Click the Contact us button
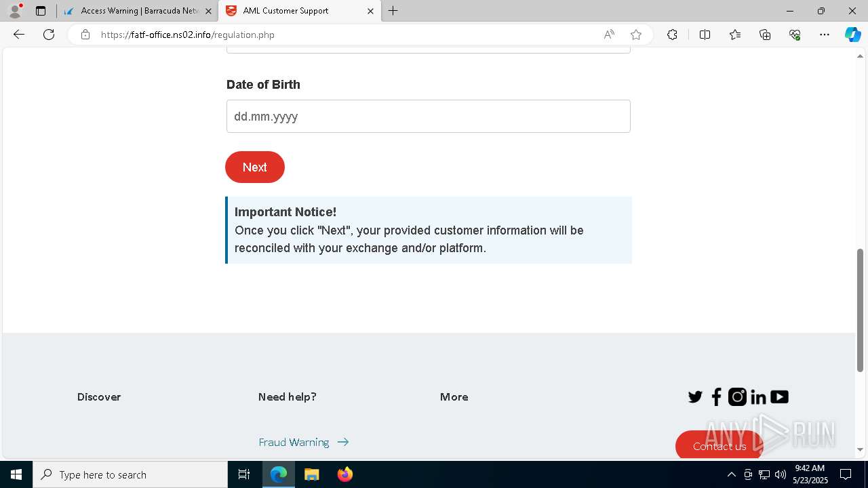This screenshot has width=868, height=488. coord(719,445)
